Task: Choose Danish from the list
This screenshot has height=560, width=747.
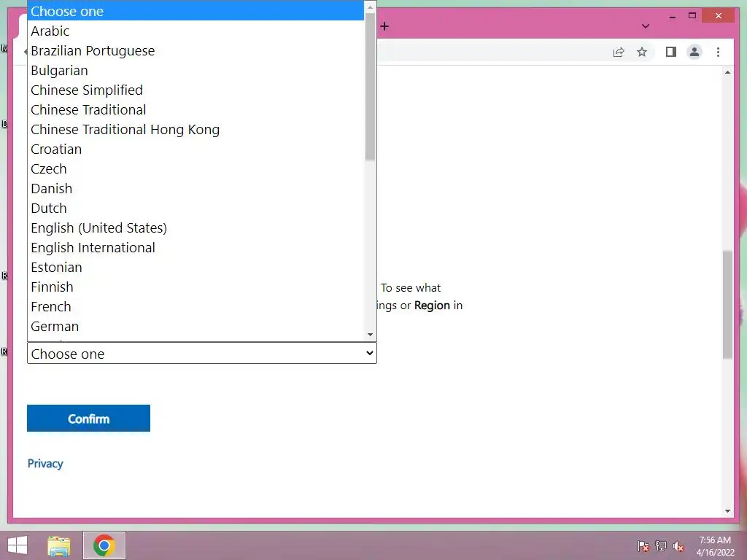Action: 196,189
